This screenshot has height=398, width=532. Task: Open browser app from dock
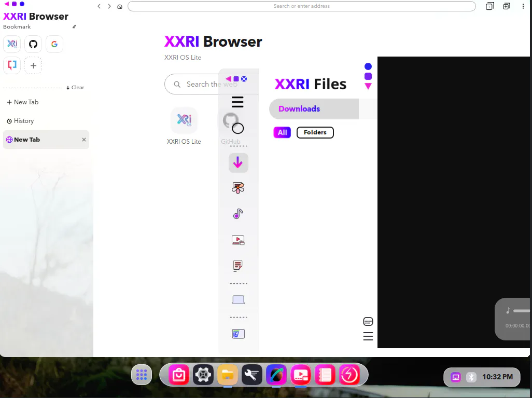pyautogui.click(x=276, y=375)
